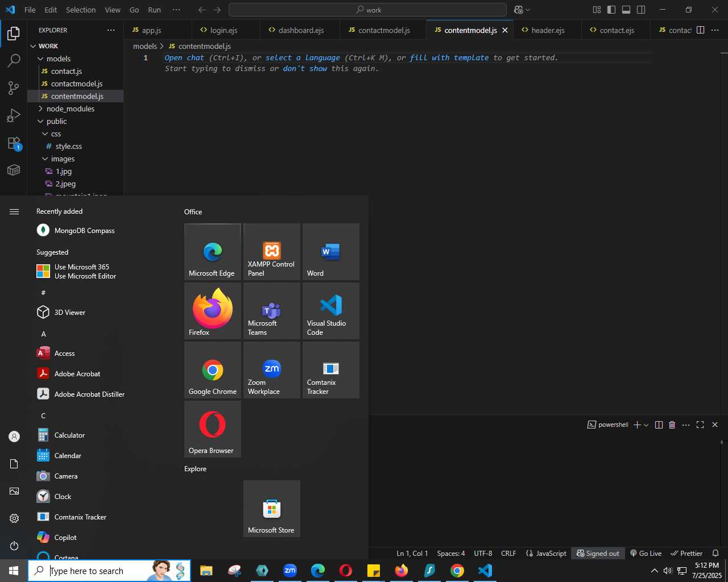728x582 pixels.
Task: Open notifications bell in status bar
Action: point(715,553)
